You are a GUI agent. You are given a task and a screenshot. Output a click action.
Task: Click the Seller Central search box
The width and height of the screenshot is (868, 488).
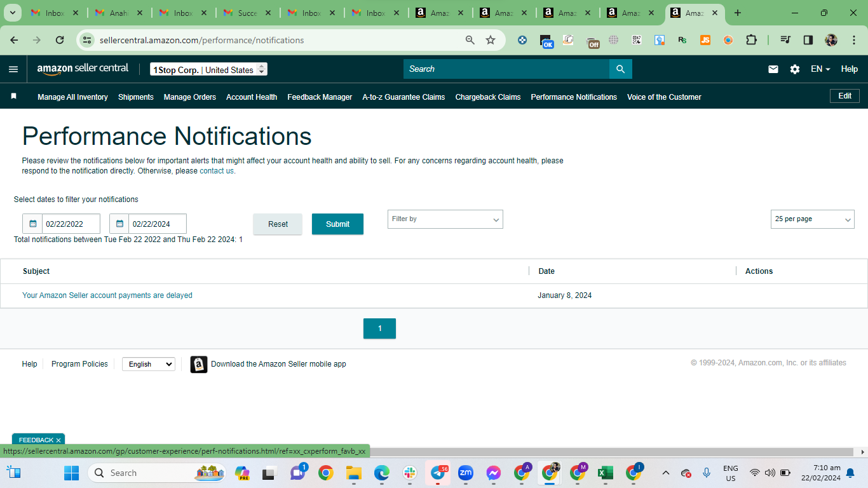[x=506, y=69]
